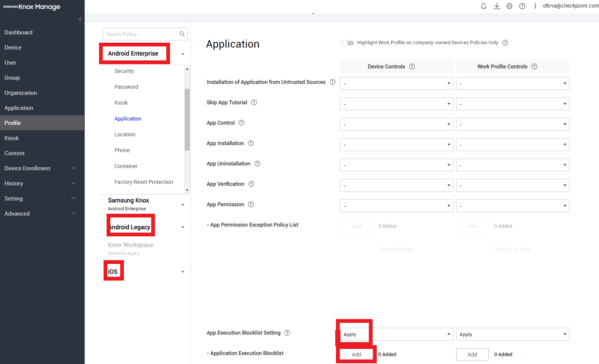Image resolution: width=599 pixels, height=364 pixels.
Task: Expand Advanced menu in sidebar
Action: coord(74,213)
